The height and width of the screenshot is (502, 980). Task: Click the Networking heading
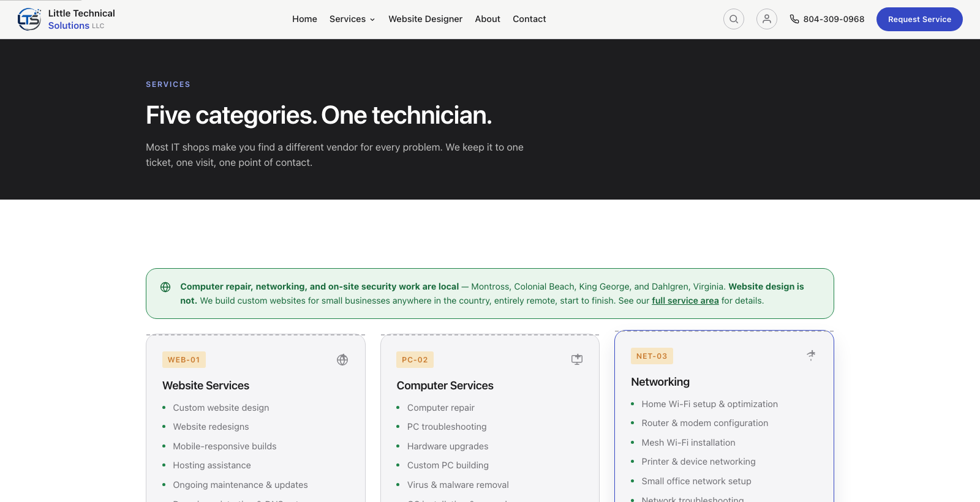(660, 382)
